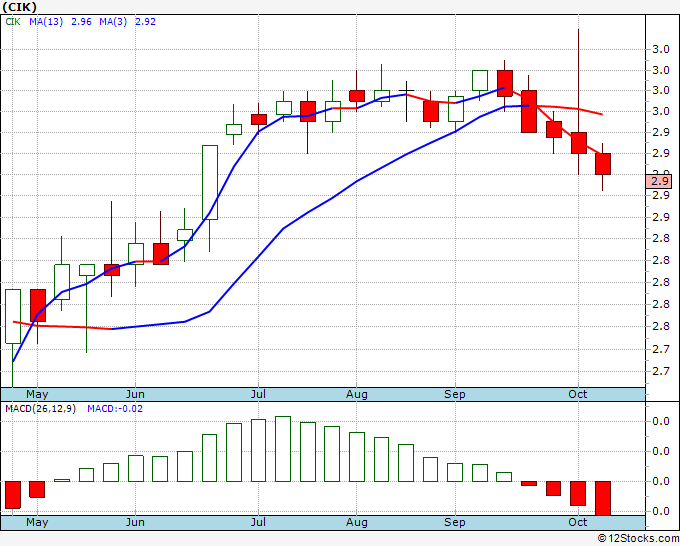
Task: Click the MACD(26,12,9) indicator label
Action: coord(40,409)
